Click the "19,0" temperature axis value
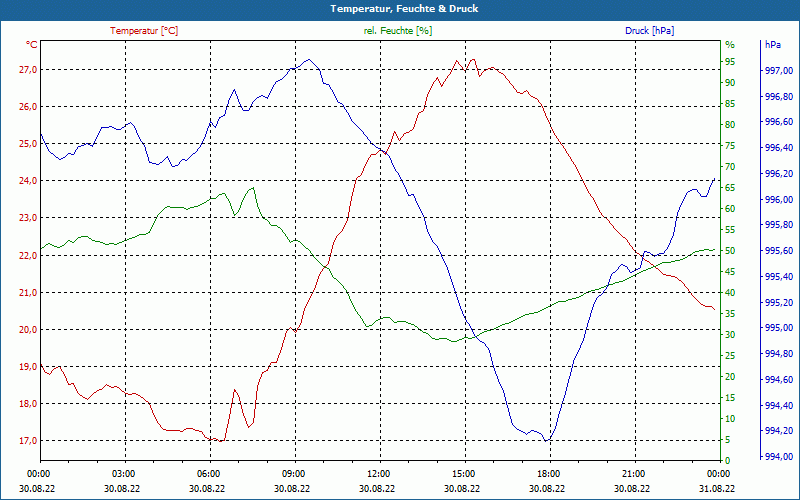This screenshot has width=800, height=500. (28, 366)
